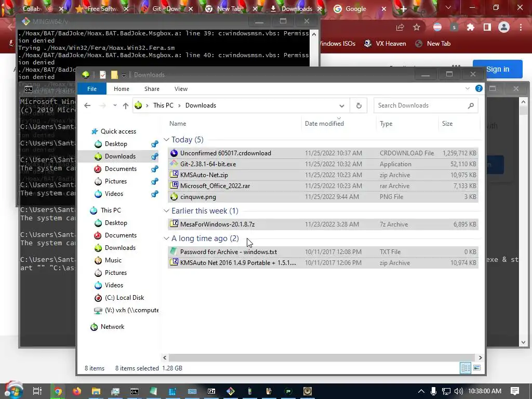Viewport: 532px width, 399px height.
Task: Select MesaForWindows-20.1.8.7z file
Action: pyautogui.click(x=323, y=224)
